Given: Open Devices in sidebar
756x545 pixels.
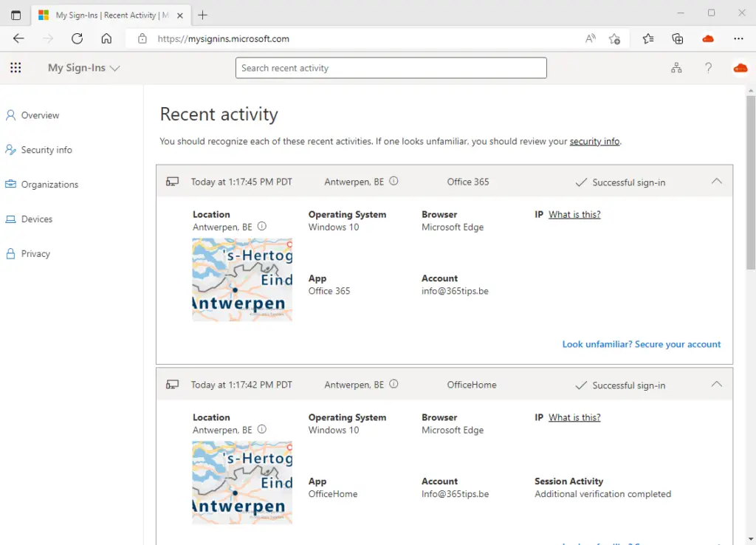Looking at the screenshot, I should 29,219.
